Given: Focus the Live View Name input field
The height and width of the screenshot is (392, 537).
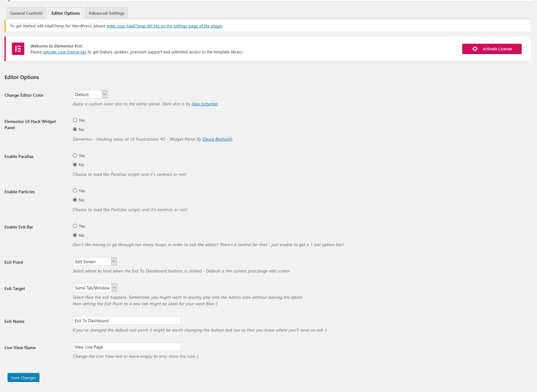Looking at the screenshot, I should [127, 347].
